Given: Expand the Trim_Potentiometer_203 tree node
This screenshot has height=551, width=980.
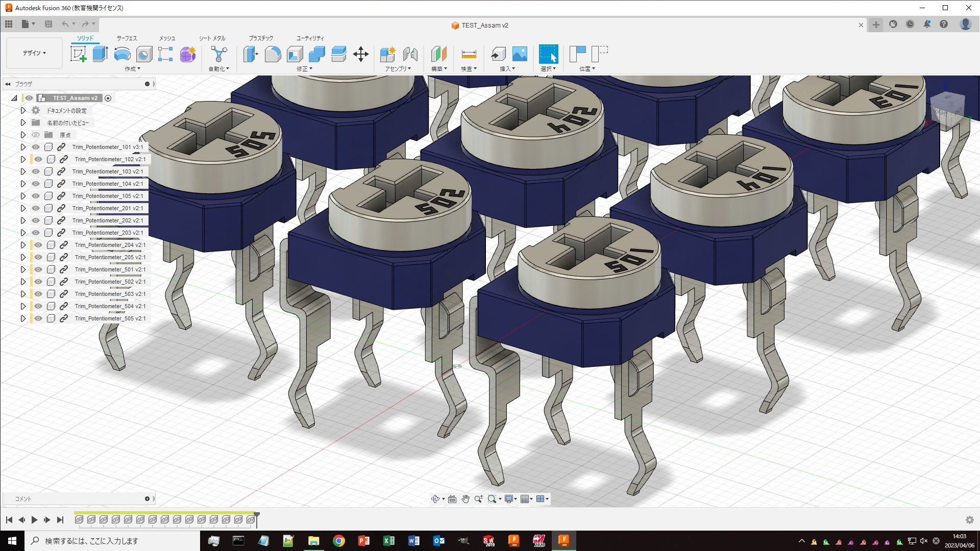Looking at the screenshot, I should [23, 233].
